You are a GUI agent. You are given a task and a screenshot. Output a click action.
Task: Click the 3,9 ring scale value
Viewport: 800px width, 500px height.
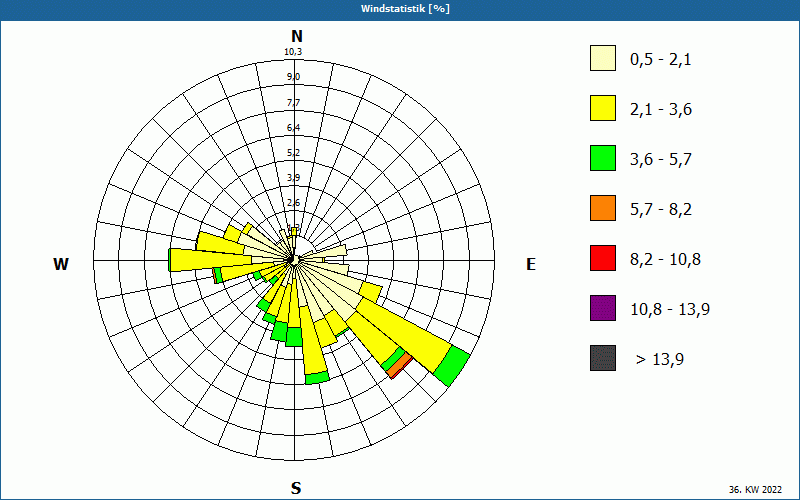(x=293, y=178)
